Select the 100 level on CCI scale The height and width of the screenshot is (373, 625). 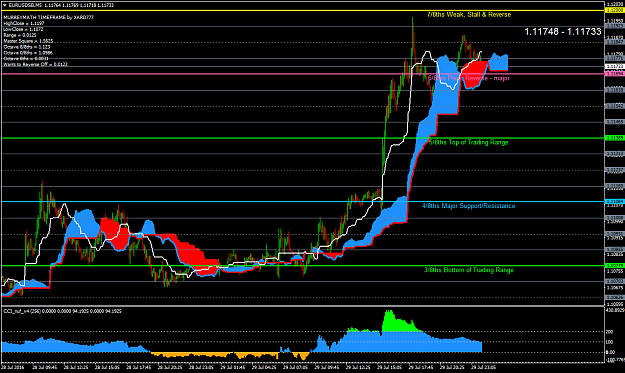pyautogui.click(x=610, y=342)
